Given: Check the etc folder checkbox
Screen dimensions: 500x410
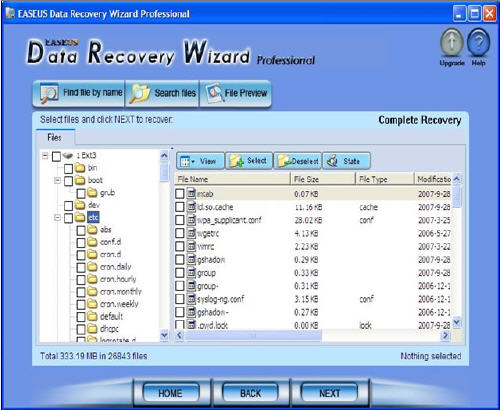Looking at the screenshot, I should [x=68, y=218].
